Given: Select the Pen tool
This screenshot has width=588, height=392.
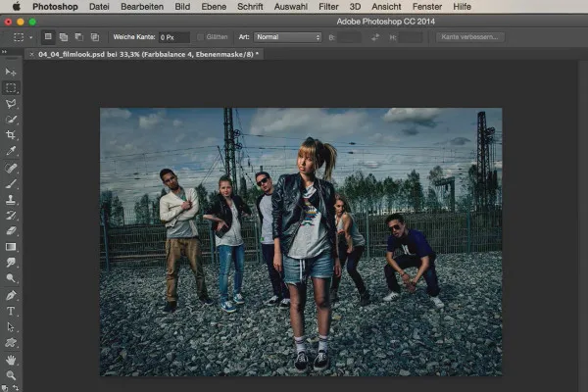Looking at the screenshot, I should click(x=11, y=295).
